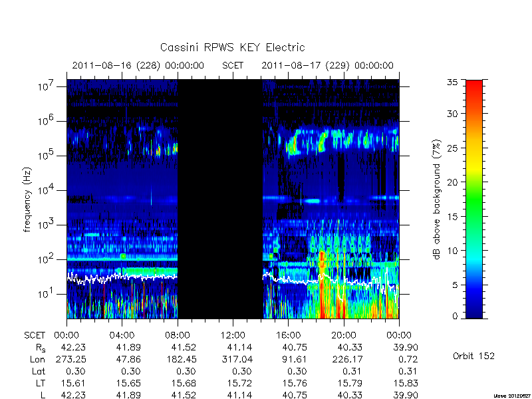Select longitude value 47.86
The image size is (532, 399).
point(128,359)
